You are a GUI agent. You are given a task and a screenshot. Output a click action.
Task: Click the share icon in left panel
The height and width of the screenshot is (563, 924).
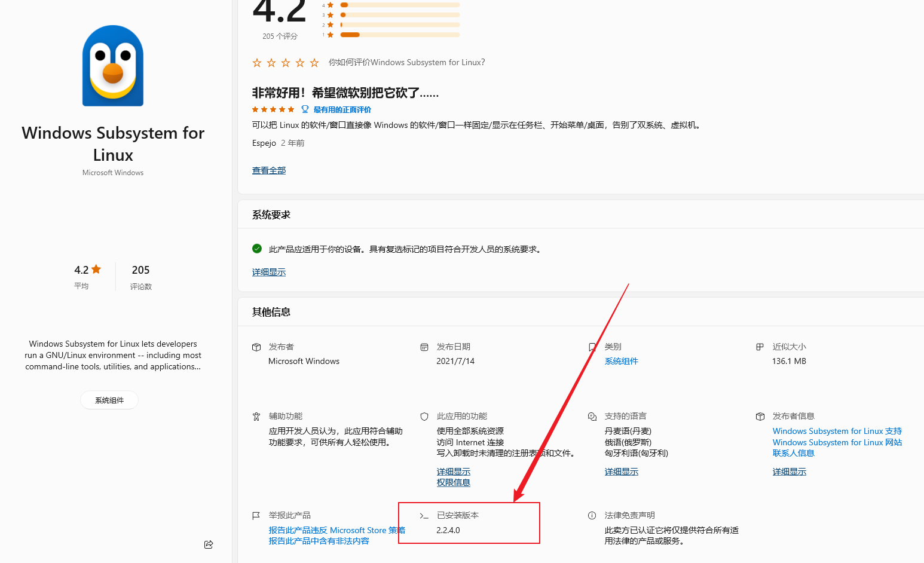point(209,544)
